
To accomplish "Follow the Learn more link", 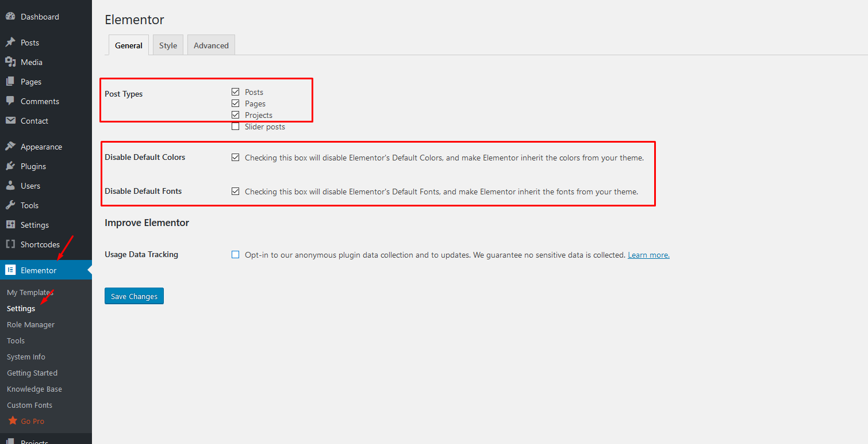I will (x=648, y=255).
